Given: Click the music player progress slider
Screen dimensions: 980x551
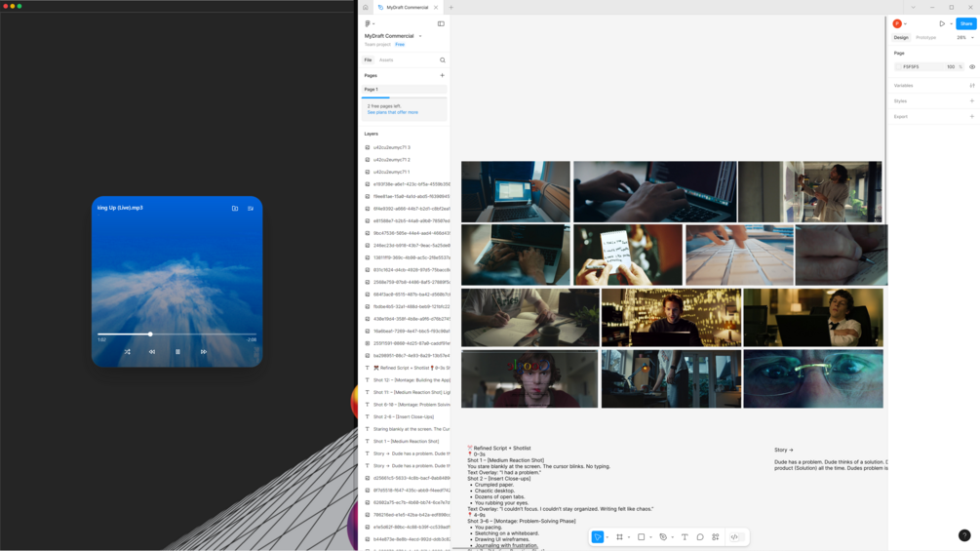Looking at the screenshot, I should pyautogui.click(x=176, y=335).
